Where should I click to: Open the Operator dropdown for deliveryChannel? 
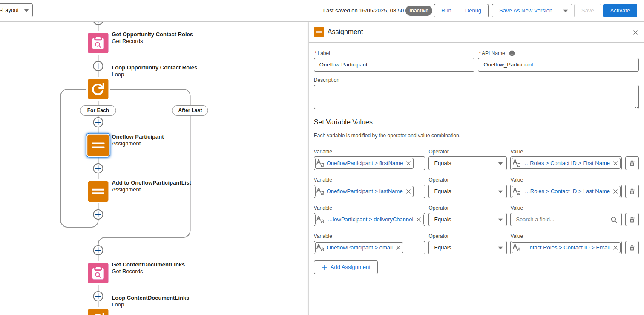pos(467,220)
